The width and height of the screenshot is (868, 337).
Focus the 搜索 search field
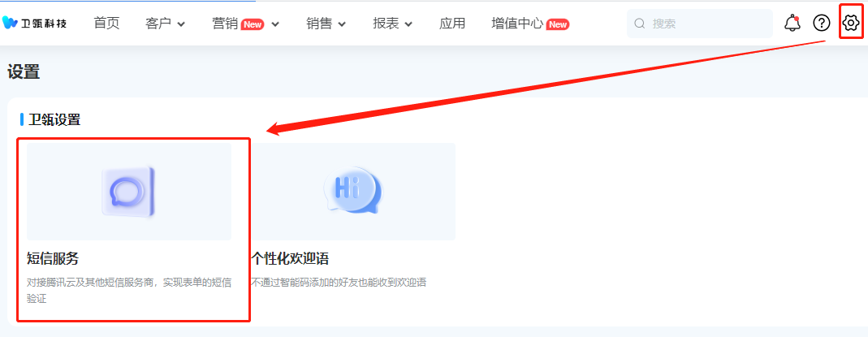tap(699, 24)
